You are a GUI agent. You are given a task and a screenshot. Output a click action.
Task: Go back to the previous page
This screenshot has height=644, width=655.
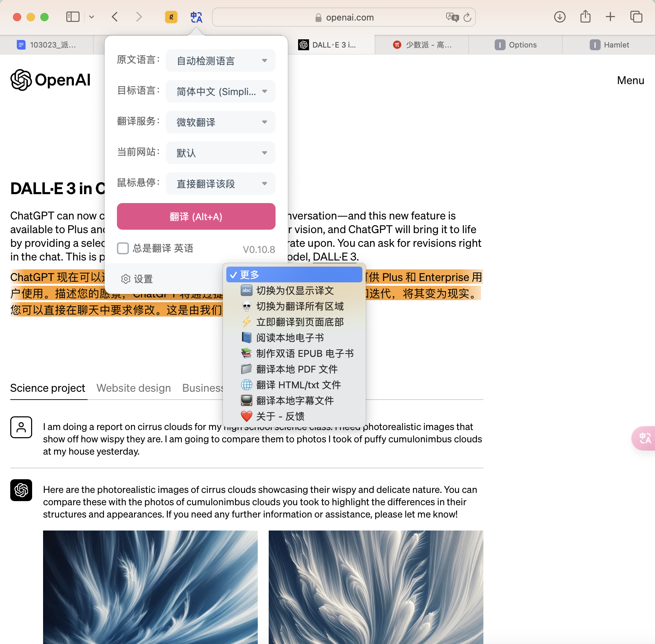pos(115,17)
